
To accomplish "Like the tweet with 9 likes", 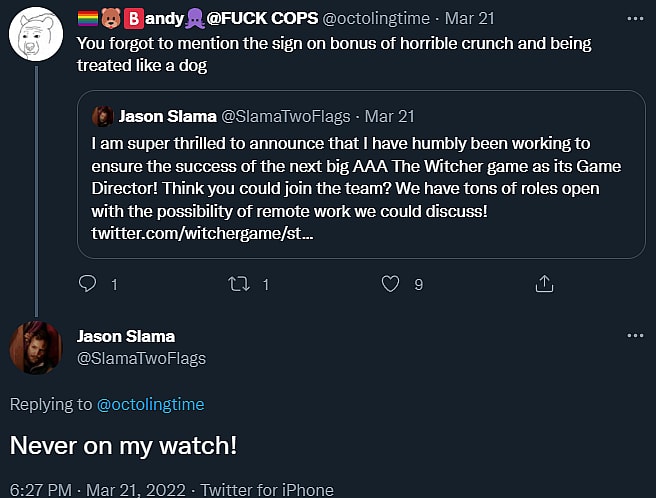I will click(391, 284).
